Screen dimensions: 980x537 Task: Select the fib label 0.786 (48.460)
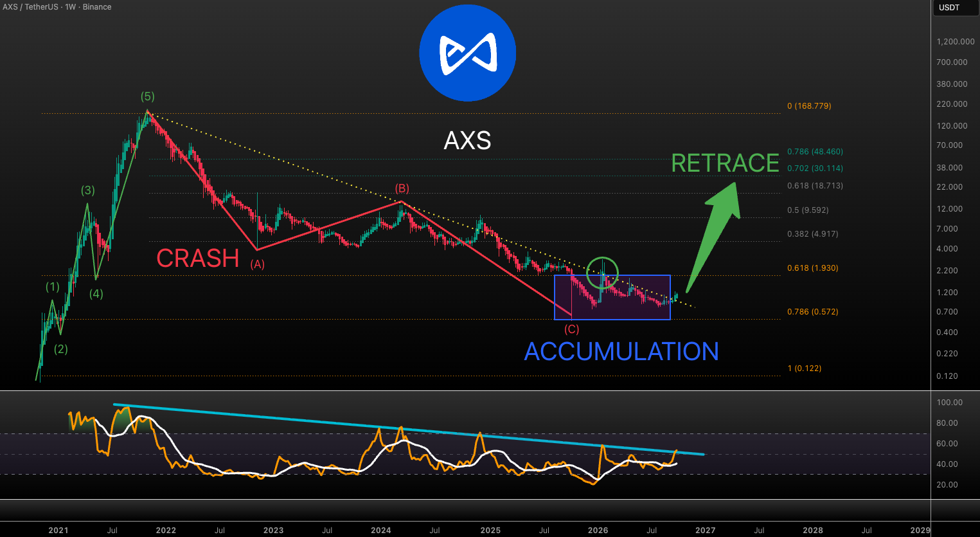tap(815, 152)
